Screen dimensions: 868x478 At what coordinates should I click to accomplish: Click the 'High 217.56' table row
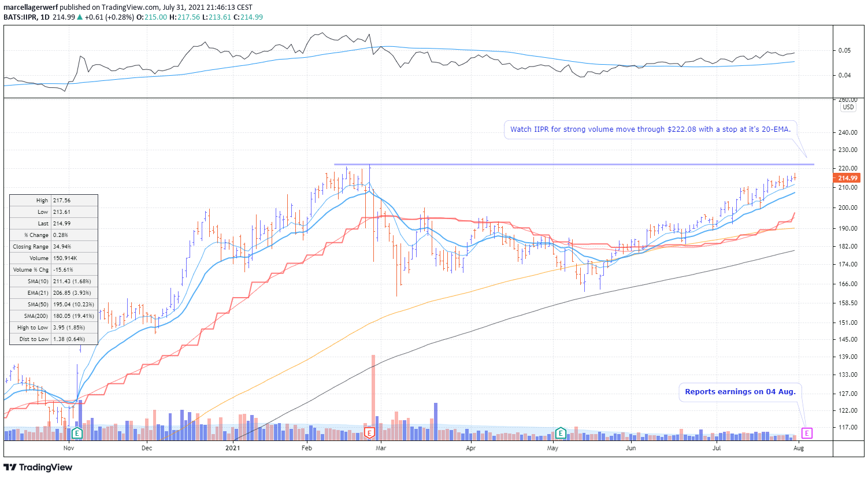[54, 201]
